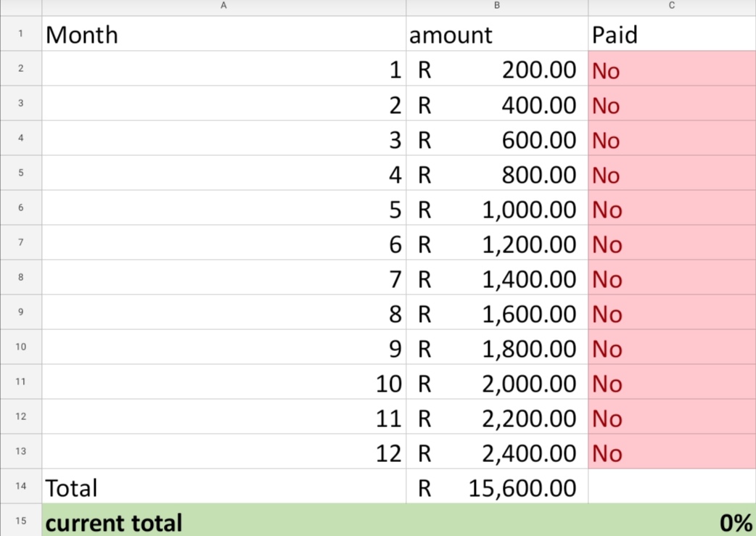Image resolution: width=756 pixels, height=536 pixels.
Task: Select the cell showing month 8
Action: (223, 312)
